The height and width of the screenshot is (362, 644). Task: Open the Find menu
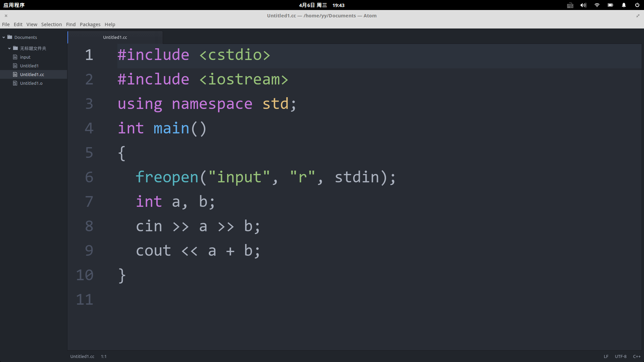pyautogui.click(x=71, y=24)
